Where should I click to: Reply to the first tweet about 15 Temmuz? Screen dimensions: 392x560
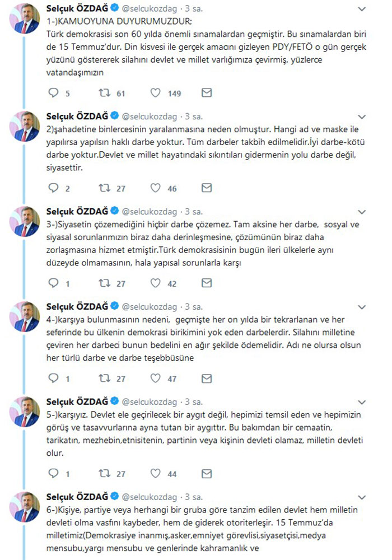54,93
